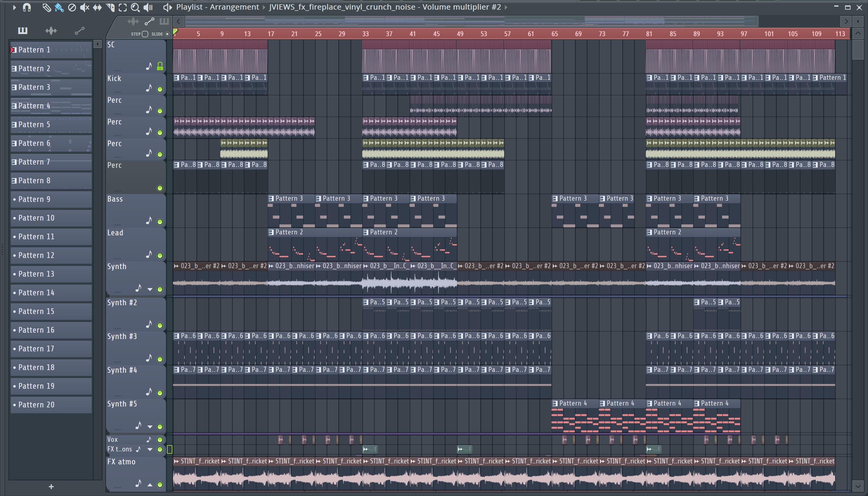The width and height of the screenshot is (868, 496).
Task: Mute the Bass track with its green LED
Action: pyautogui.click(x=160, y=222)
